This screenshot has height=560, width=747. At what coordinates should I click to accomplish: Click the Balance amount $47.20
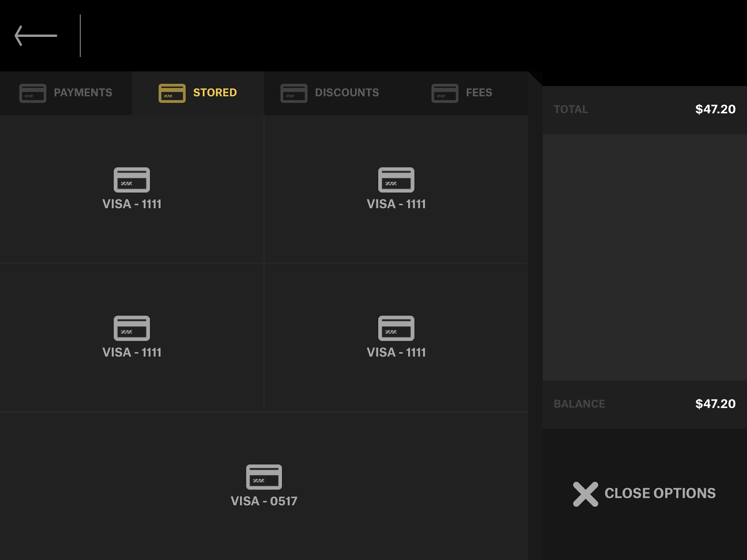[715, 404]
